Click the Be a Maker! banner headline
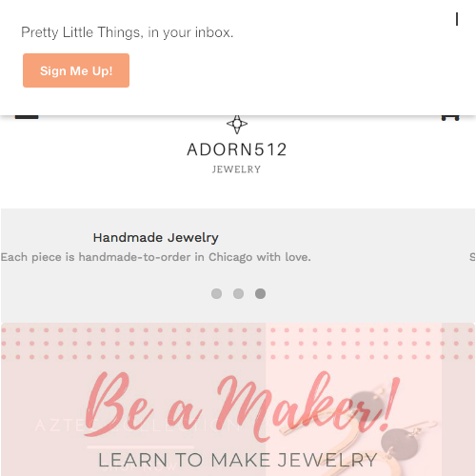 click(x=241, y=407)
